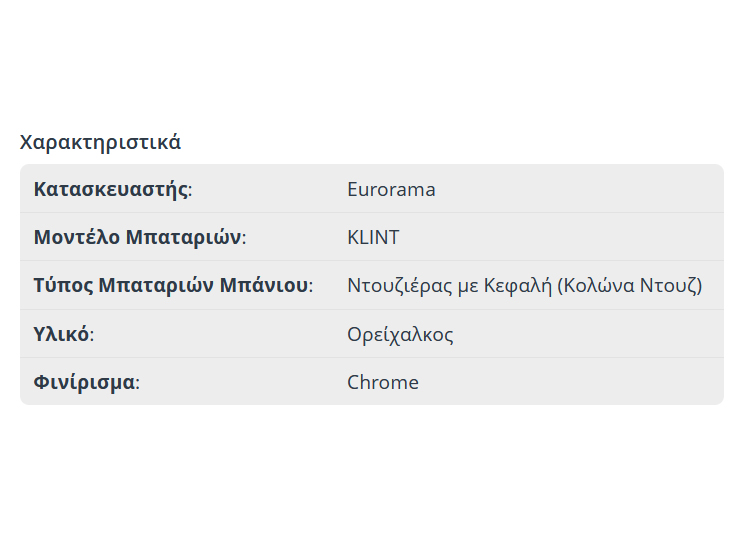
Task: Click the Φινίρισμα label
Action: tap(86, 382)
